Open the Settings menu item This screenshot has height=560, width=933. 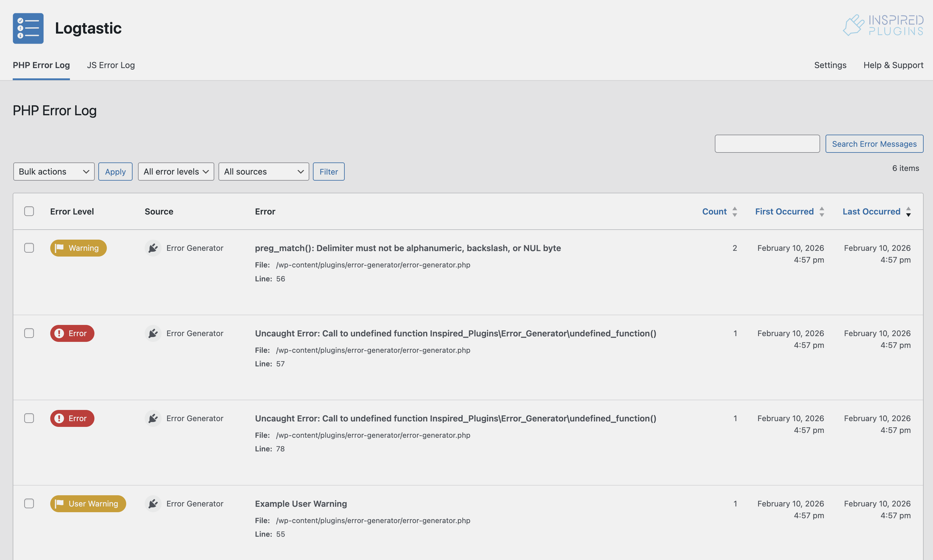coord(830,65)
